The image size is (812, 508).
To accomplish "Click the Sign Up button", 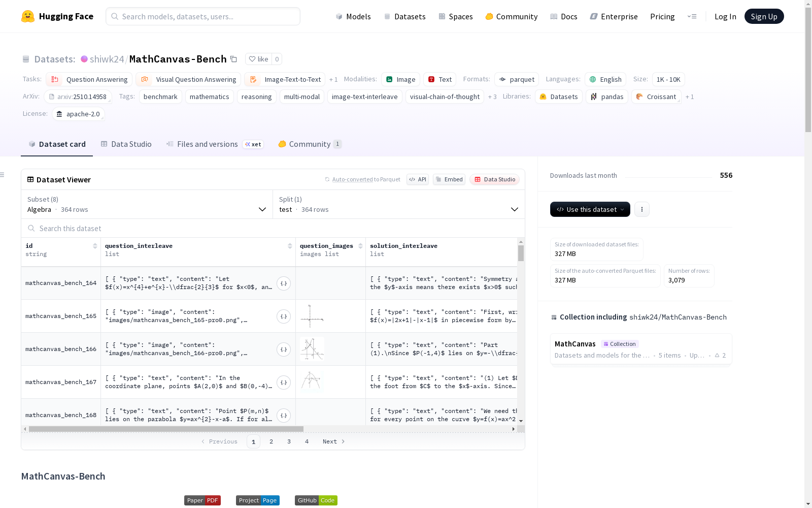I will click(x=764, y=16).
